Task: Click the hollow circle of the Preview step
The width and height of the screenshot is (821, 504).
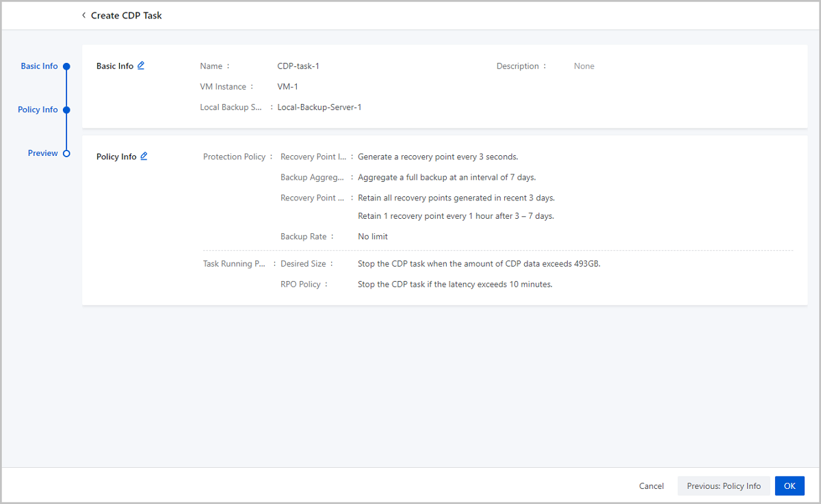Action: (x=66, y=153)
